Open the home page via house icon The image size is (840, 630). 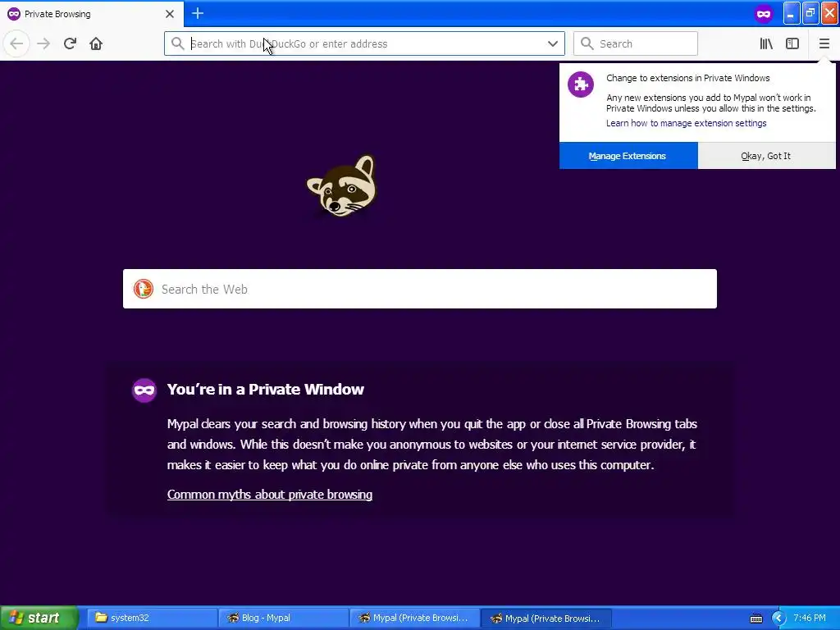click(96, 43)
